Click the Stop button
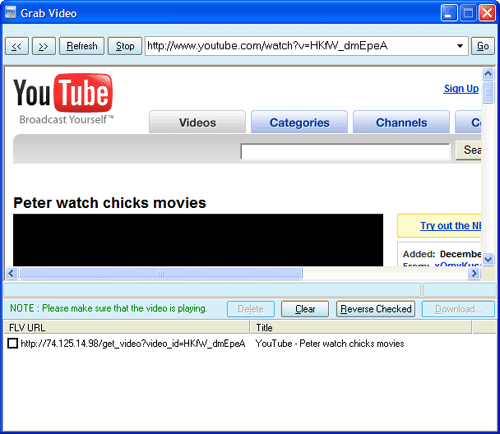The height and width of the screenshot is (434, 500). point(125,46)
